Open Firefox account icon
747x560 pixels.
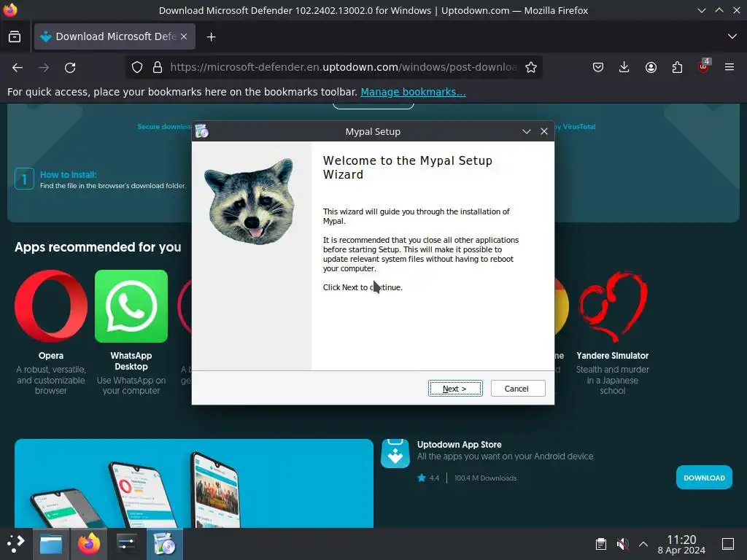(x=651, y=68)
